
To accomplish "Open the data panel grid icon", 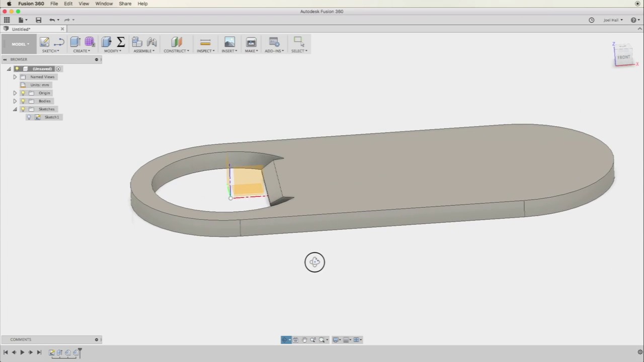I will [x=7, y=20].
